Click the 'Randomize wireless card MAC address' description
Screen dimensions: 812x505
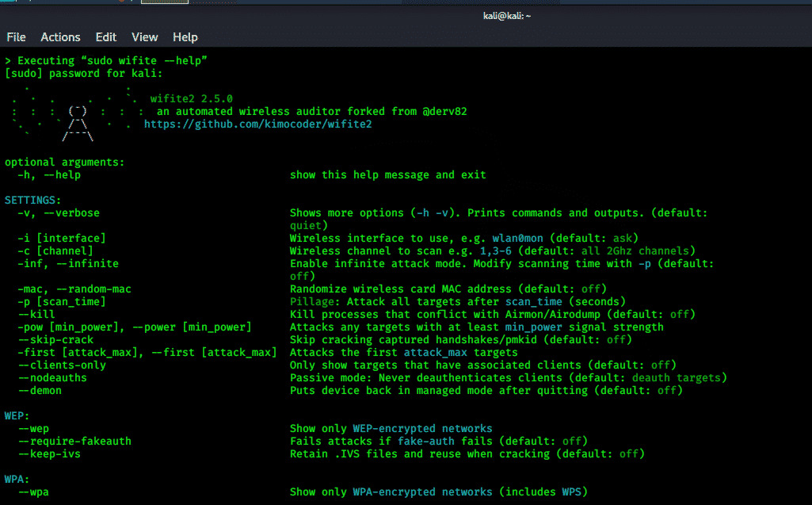coord(448,289)
